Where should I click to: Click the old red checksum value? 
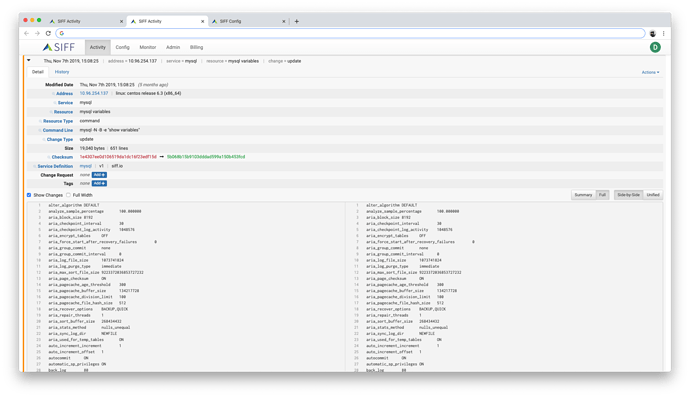click(118, 157)
